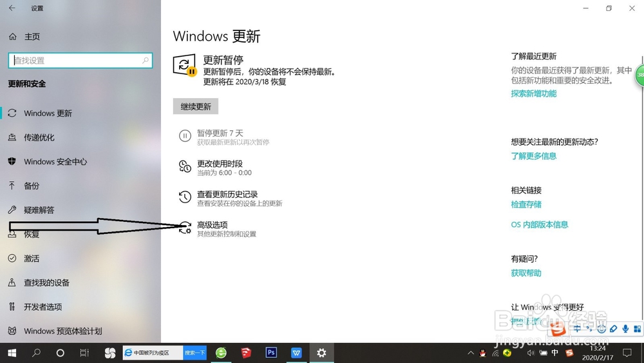Click the paused update status icon

pyautogui.click(x=184, y=65)
